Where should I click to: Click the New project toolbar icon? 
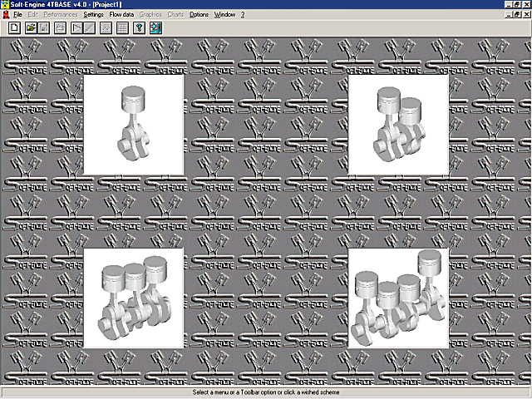pyautogui.click(x=14, y=27)
